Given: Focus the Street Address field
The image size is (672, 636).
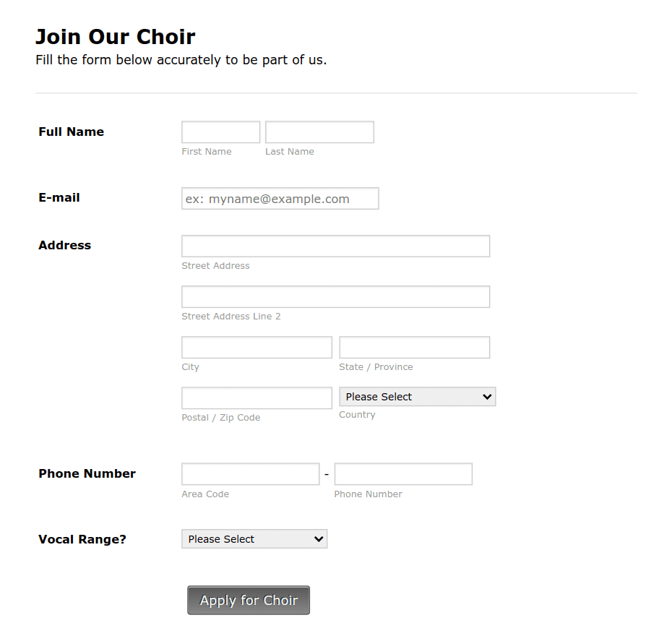Looking at the screenshot, I should click(335, 246).
